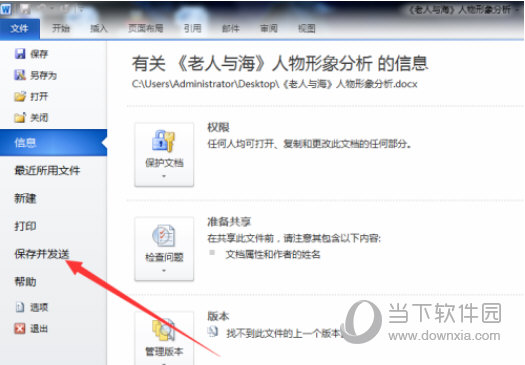The height and width of the screenshot is (365, 525).
Task: Switch to the Home (开始) ribbon tab
Action: coord(61,28)
